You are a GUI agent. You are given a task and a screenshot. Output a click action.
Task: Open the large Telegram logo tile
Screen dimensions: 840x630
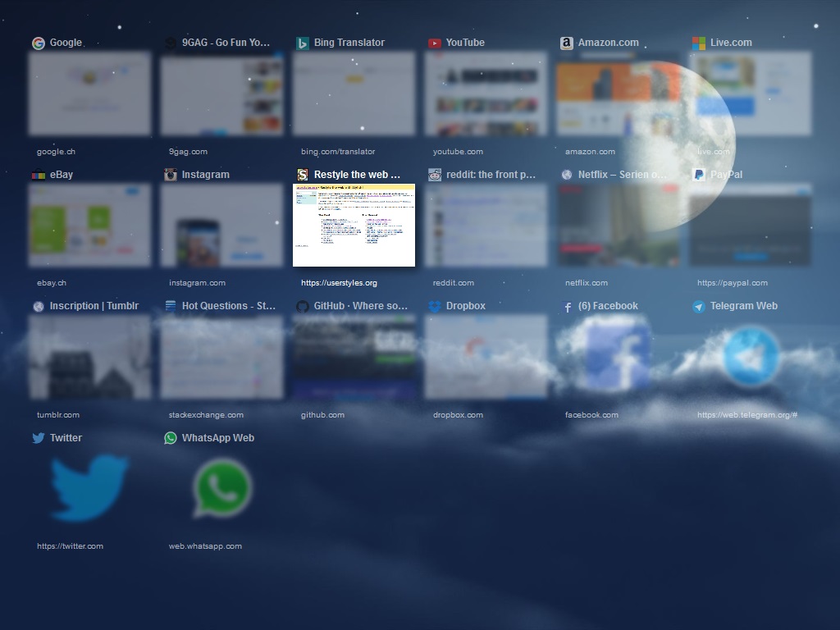tap(751, 356)
